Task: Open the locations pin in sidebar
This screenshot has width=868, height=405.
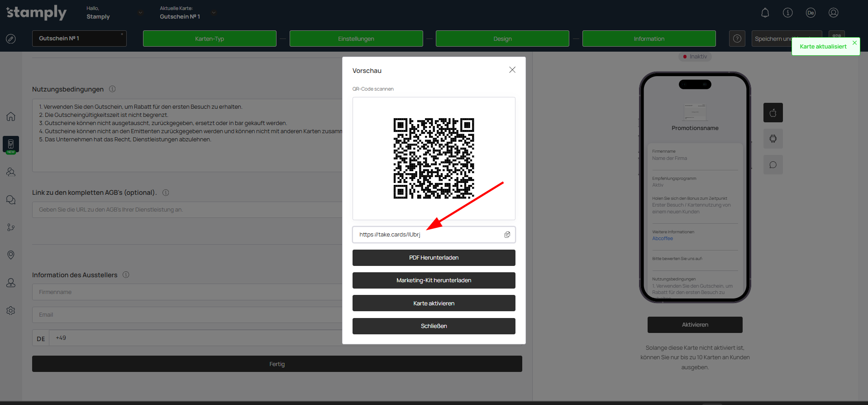Action: coord(11,255)
